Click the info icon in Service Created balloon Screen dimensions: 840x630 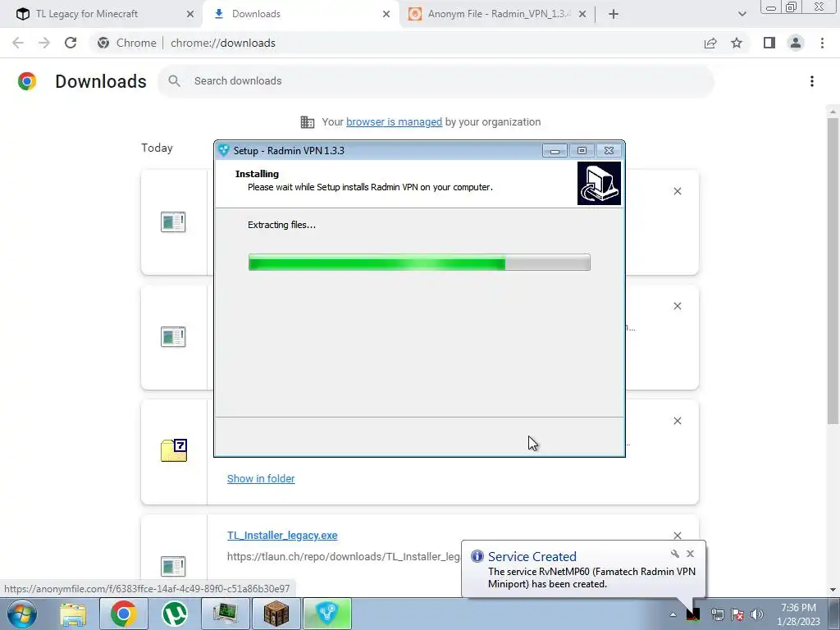(477, 556)
